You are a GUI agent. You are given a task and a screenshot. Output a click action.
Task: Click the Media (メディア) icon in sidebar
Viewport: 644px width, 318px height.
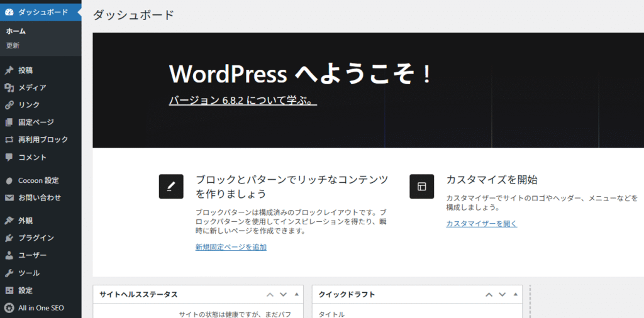click(x=9, y=88)
